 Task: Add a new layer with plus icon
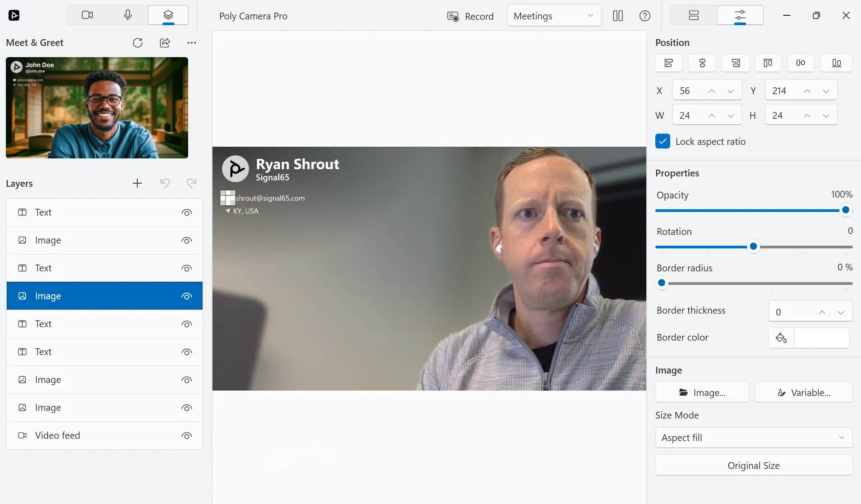pos(137,183)
